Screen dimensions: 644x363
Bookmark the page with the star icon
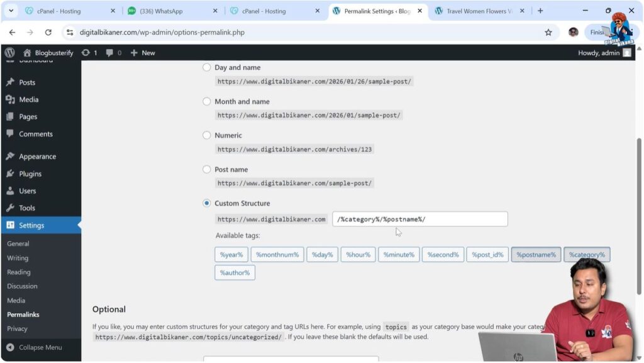click(x=548, y=32)
